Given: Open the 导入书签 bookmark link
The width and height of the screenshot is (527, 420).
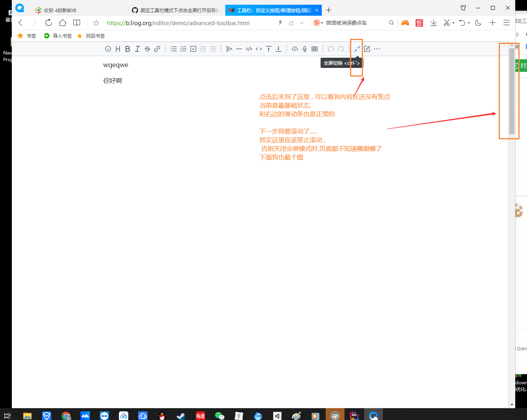Looking at the screenshot, I should click(x=57, y=35).
